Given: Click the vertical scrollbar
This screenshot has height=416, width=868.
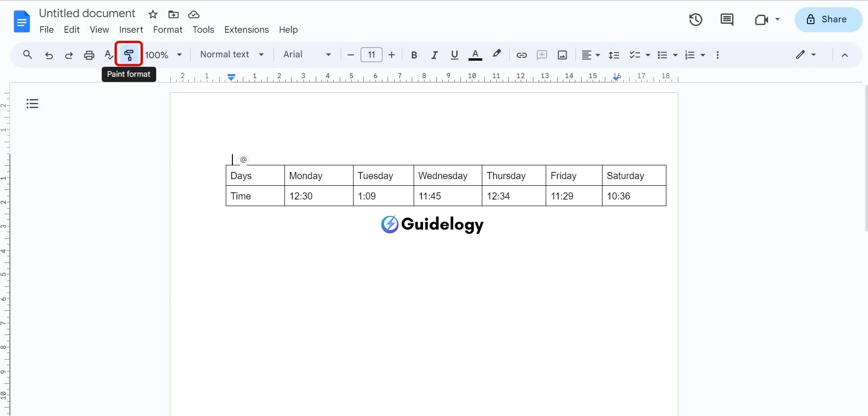Looking at the screenshot, I should coord(866,158).
